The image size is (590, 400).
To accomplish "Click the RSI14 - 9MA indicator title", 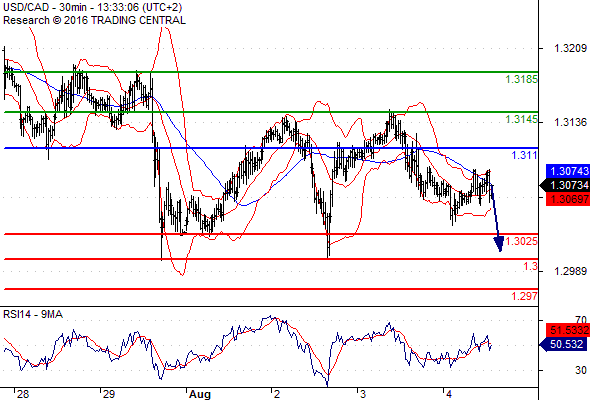I will coord(33,314).
